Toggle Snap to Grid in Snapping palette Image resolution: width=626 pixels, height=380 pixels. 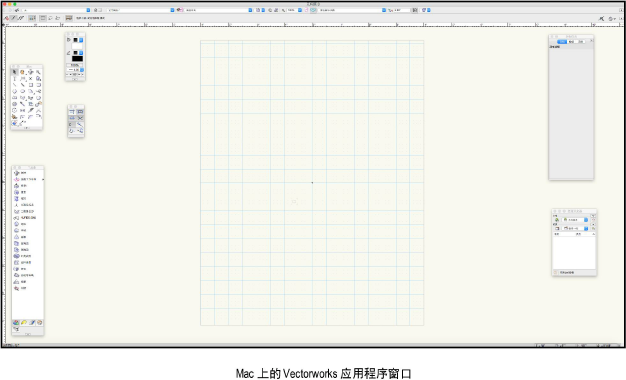click(x=72, y=112)
